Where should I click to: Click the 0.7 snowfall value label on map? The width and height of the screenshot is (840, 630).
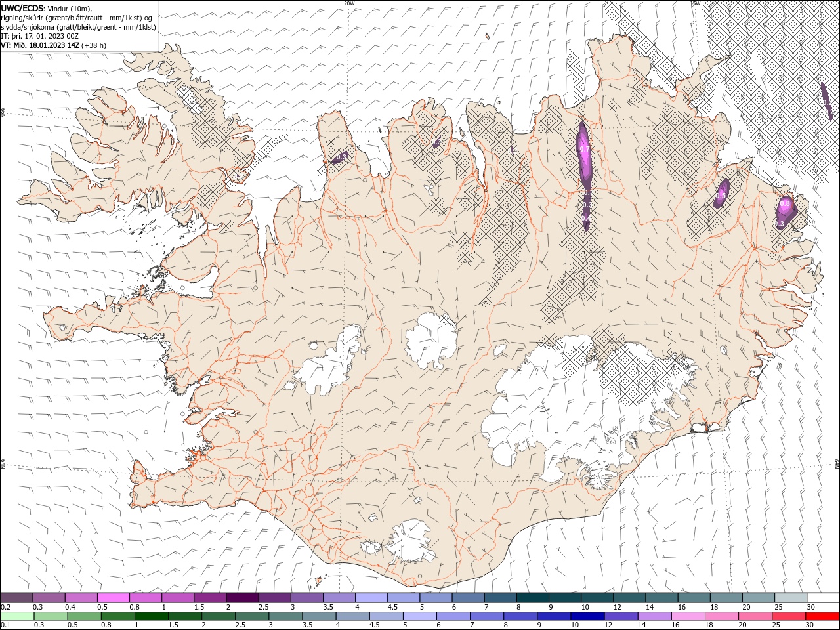pyautogui.click(x=585, y=150)
